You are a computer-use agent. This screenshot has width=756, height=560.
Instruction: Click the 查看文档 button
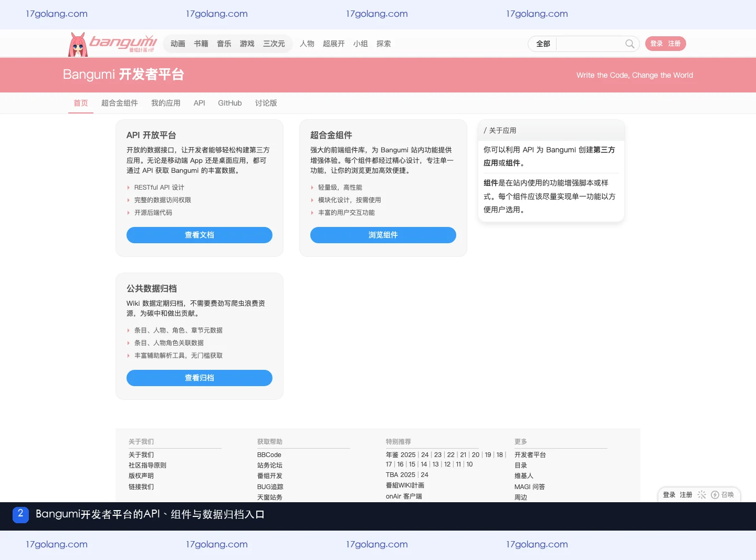tap(199, 235)
